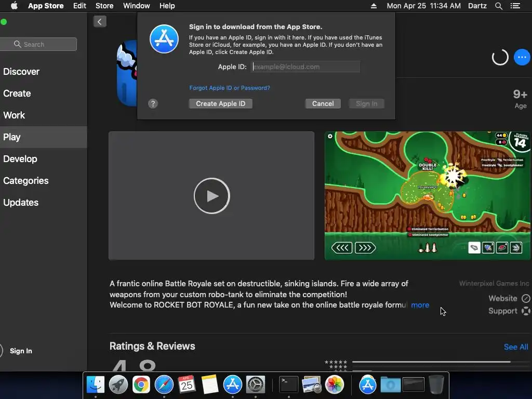
Task: Launch Launchpad rocket icon in dock
Action: pyautogui.click(x=118, y=385)
